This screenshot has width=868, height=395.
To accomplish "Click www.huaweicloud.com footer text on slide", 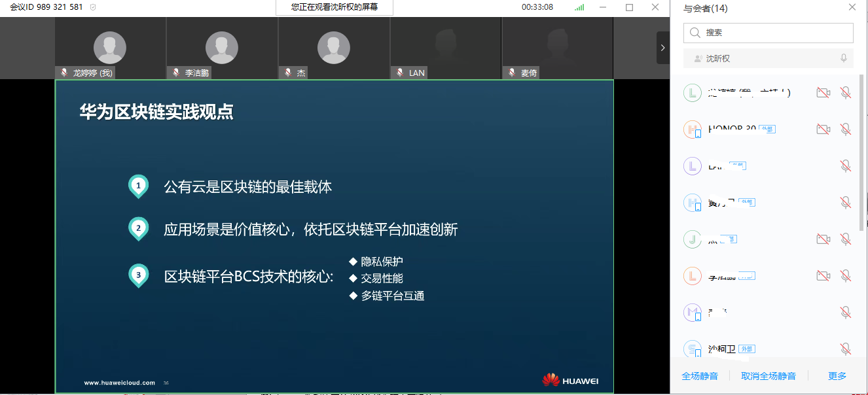I will (119, 383).
